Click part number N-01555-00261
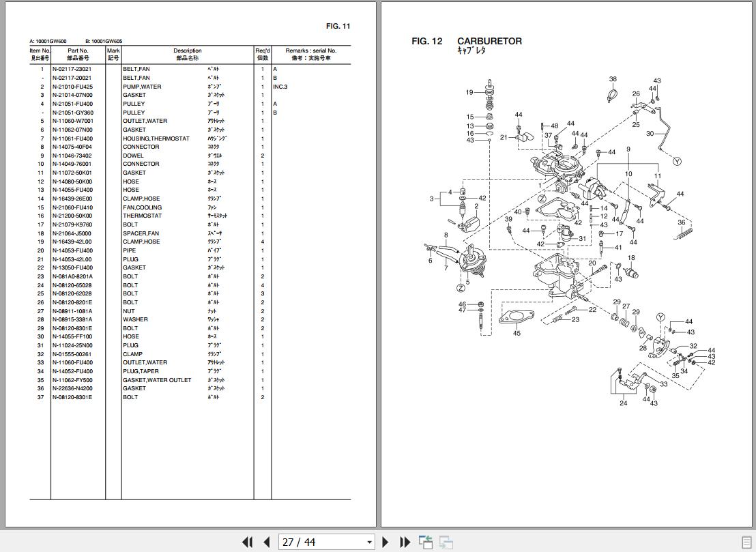 [72, 354]
